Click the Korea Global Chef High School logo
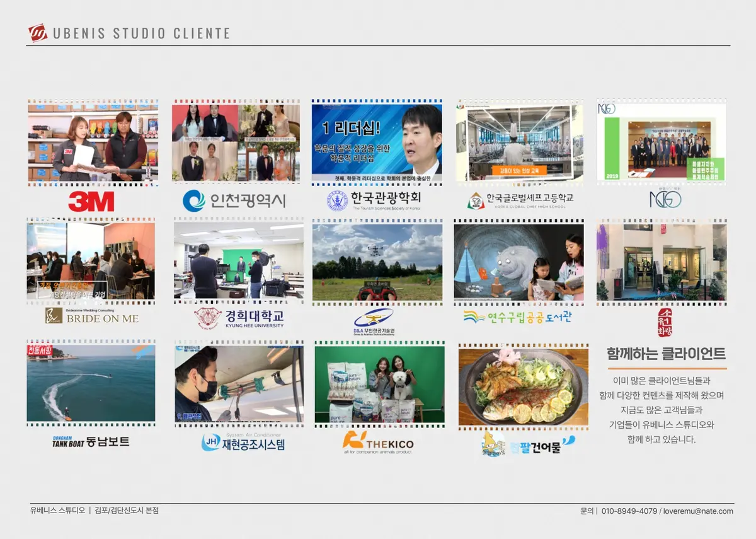Image resolution: width=756 pixels, height=539 pixels. pos(520,200)
